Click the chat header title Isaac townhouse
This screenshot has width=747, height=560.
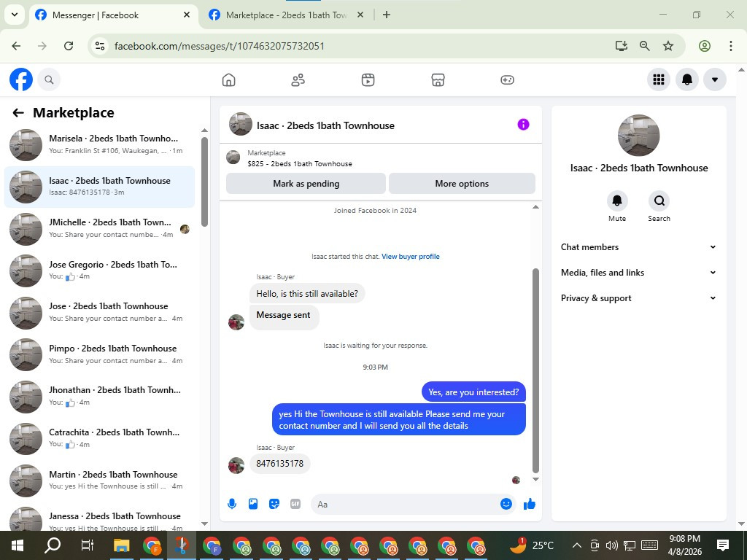(x=325, y=125)
